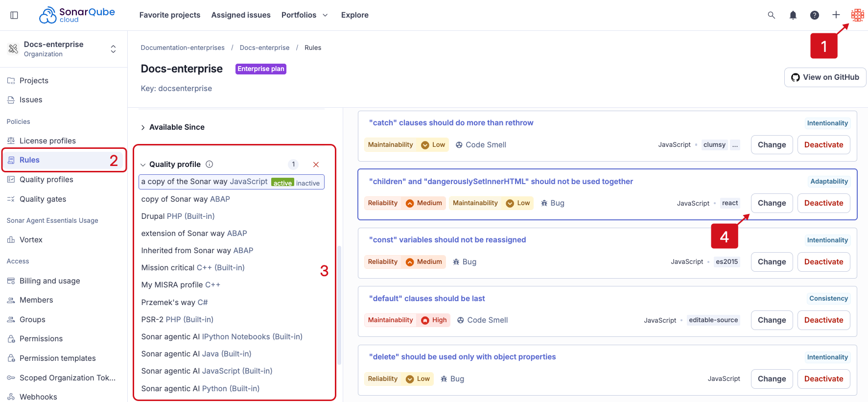Click the Quality profiles icon
The width and height of the screenshot is (868, 402).
[11, 180]
